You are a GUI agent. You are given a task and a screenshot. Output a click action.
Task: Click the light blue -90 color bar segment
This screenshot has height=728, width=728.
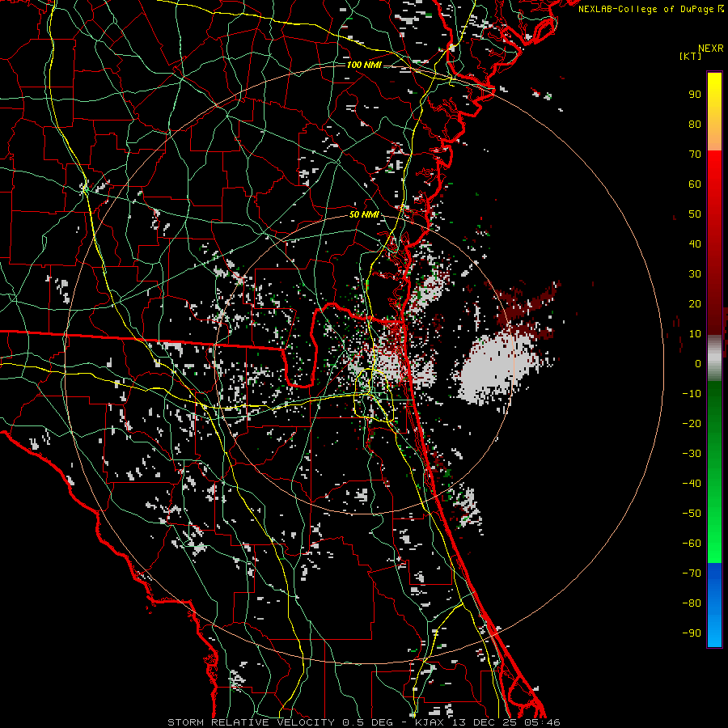714,633
